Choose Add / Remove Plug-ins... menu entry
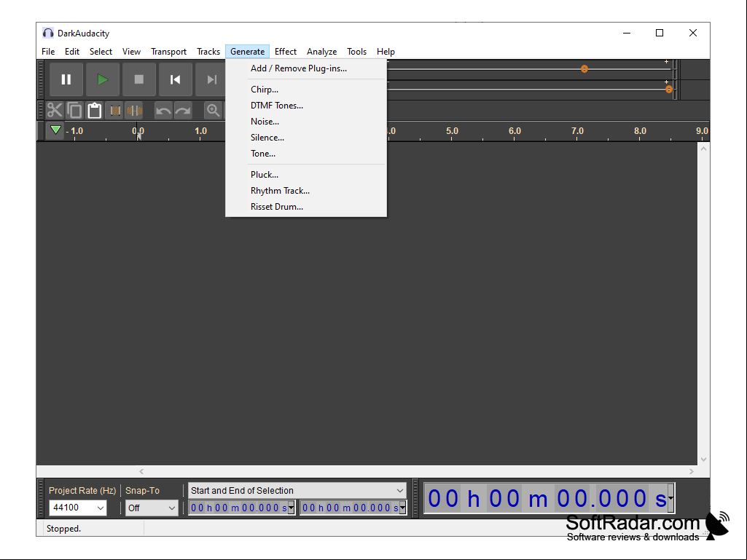The width and height of the screenshot is (747, 560). tap(306, 68)
